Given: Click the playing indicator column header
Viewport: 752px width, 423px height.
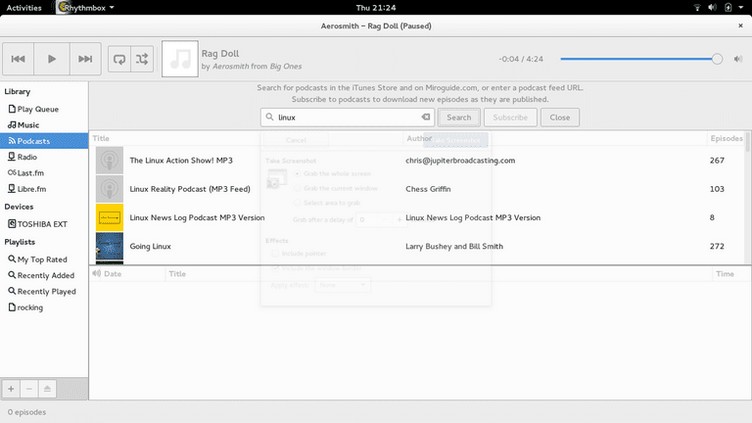Looking at the screenshot, I should tap(96, 274).
